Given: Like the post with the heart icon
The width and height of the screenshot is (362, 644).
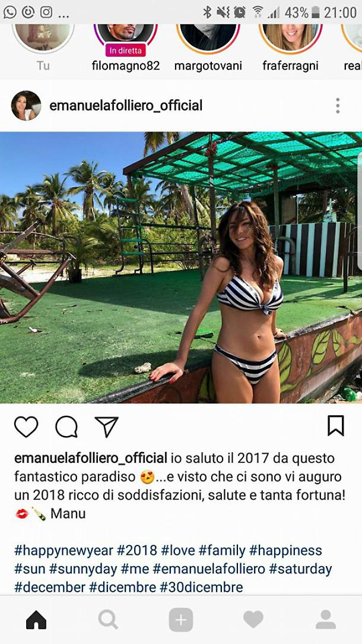Looking at the screenshot, I should pyautogui.click(x=26, y=427).
